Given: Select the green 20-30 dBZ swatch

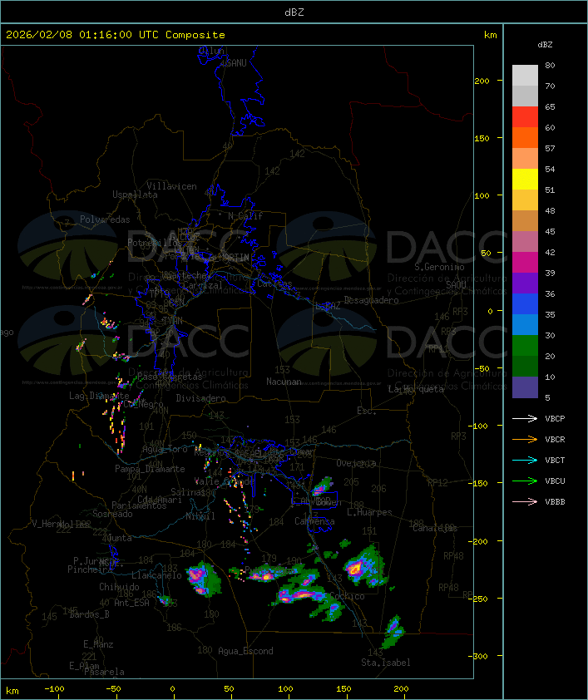Looking at the screenshot, I should point(525,346).
